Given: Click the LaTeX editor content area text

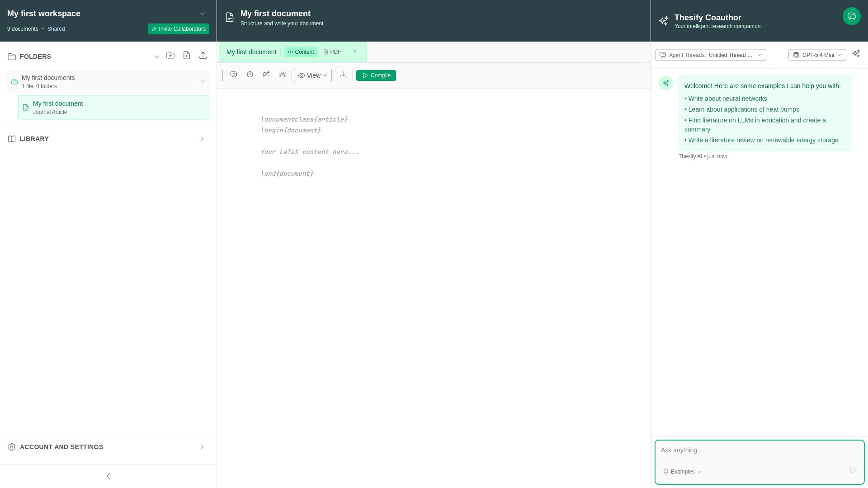Looking at the screenshot, I should click(310, 152).
